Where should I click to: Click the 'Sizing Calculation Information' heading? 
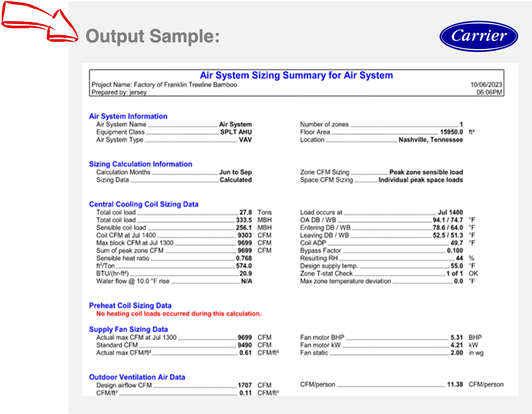141,164
